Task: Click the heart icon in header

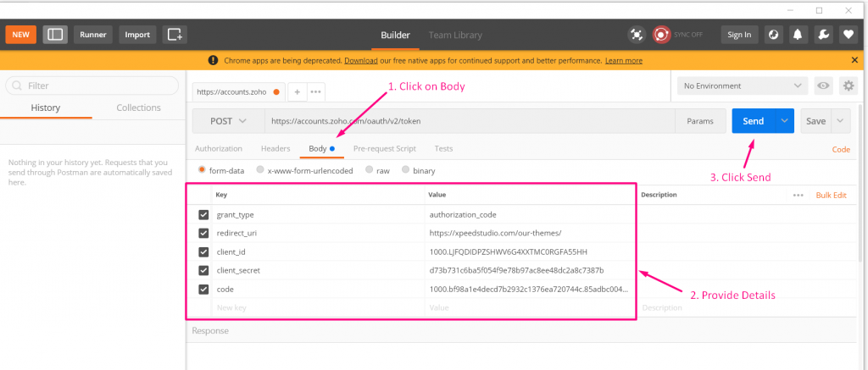Action: pyautogui.click(x=848, y=34)
